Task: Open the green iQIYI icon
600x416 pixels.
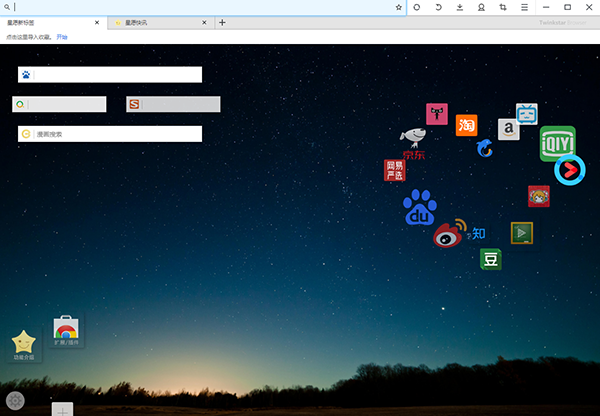Action: click(x=558, y=143)
